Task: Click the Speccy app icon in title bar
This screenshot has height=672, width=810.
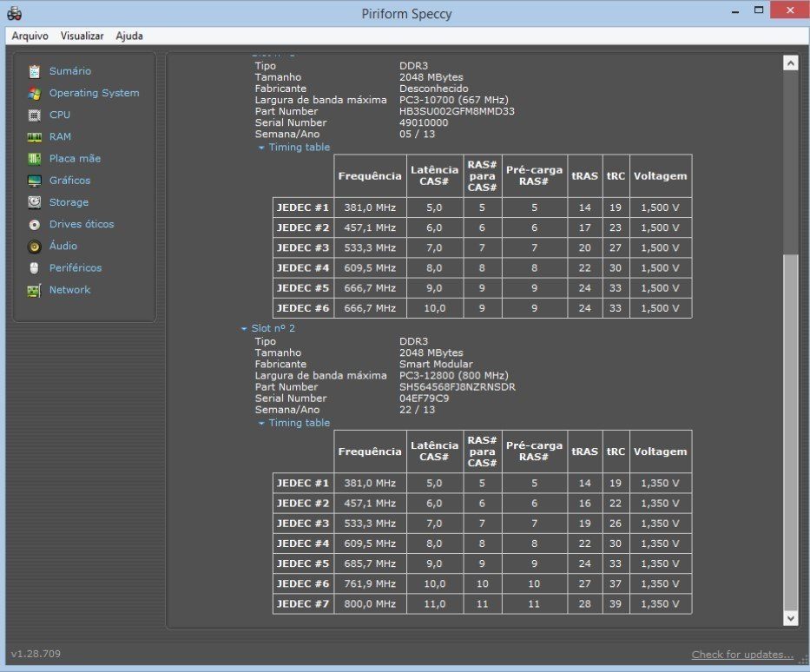Action: (15, 13)
